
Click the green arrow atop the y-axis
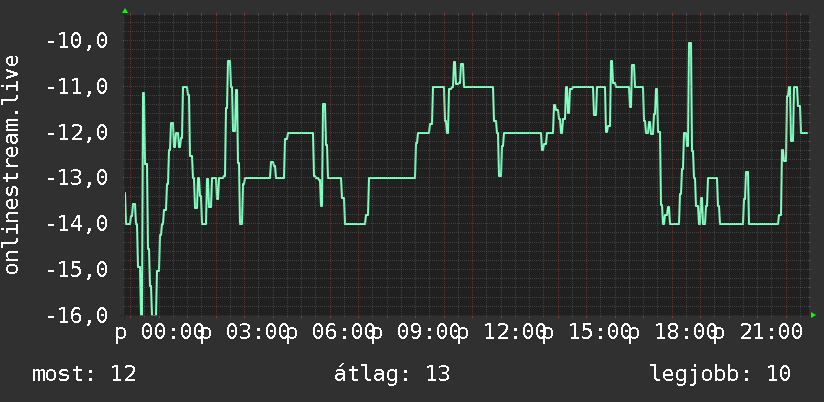point(125,11)
